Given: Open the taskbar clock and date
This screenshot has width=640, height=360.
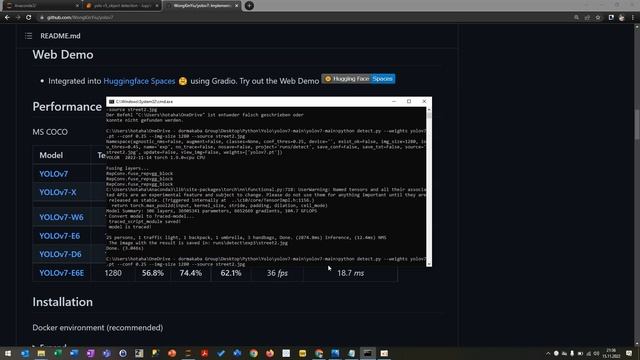Looking at the screenshot, I should [x=611, y=353].
